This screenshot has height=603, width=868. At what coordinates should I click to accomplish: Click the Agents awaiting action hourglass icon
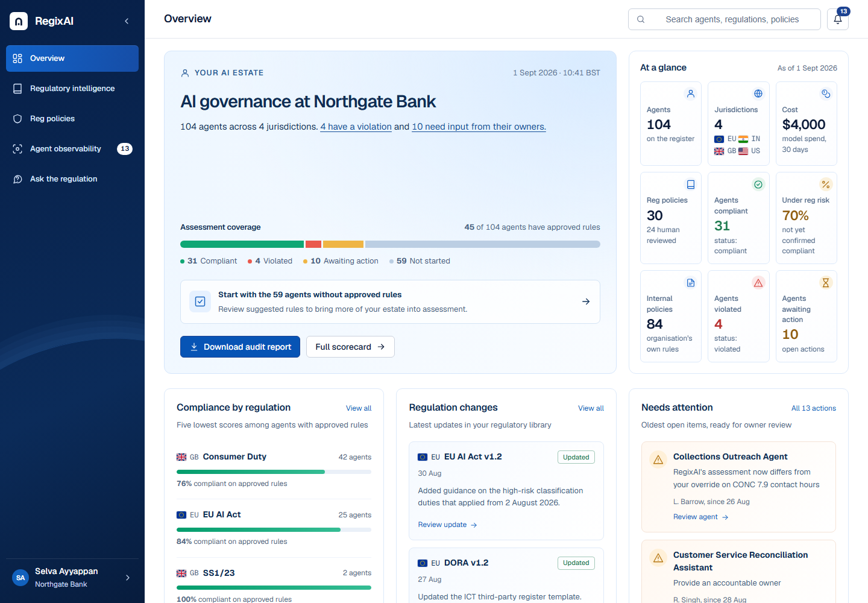[826, 283]
